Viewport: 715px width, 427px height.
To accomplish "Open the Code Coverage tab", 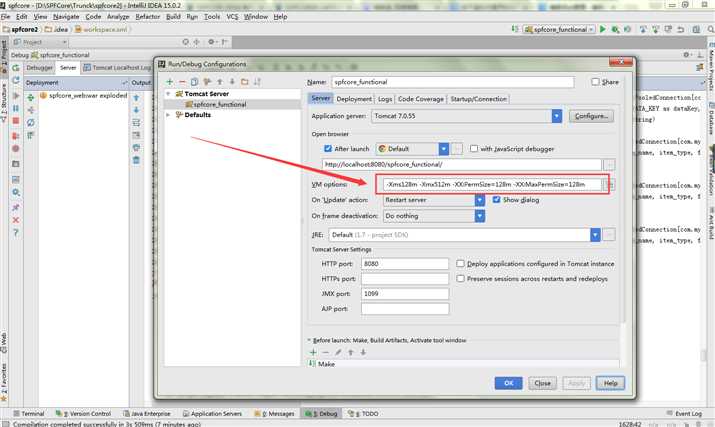I will tap(420, 99).
